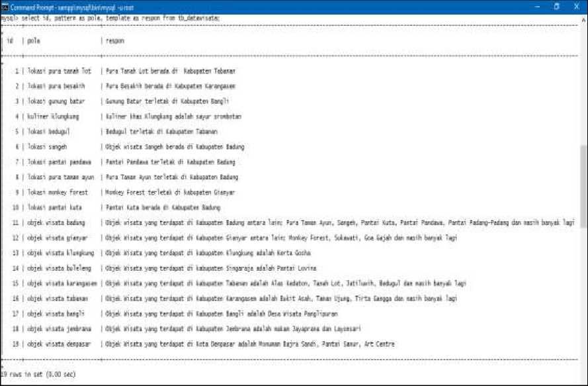Click the vertical scrollbar thumb
Screen dimensions: 588x386
(583, 185)
